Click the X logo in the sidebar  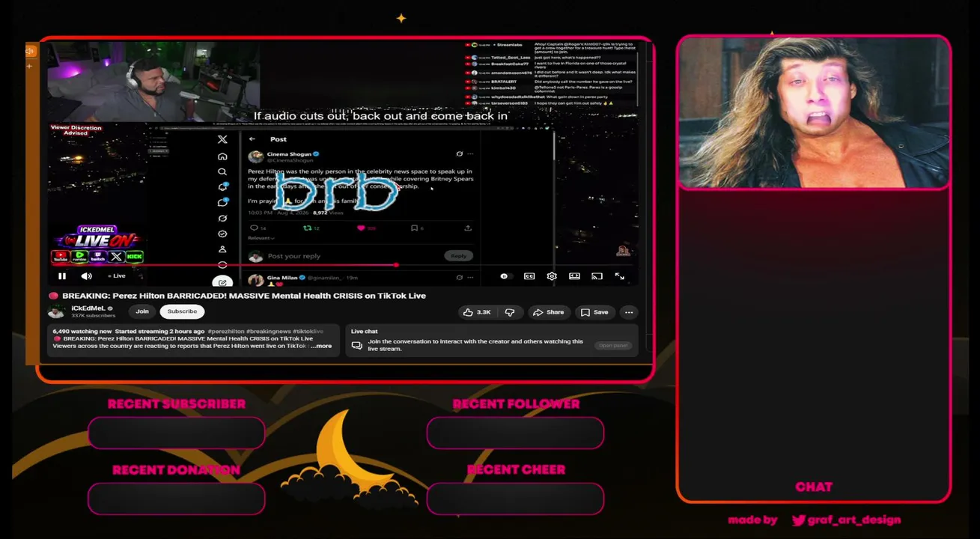(x=222, y=139)
